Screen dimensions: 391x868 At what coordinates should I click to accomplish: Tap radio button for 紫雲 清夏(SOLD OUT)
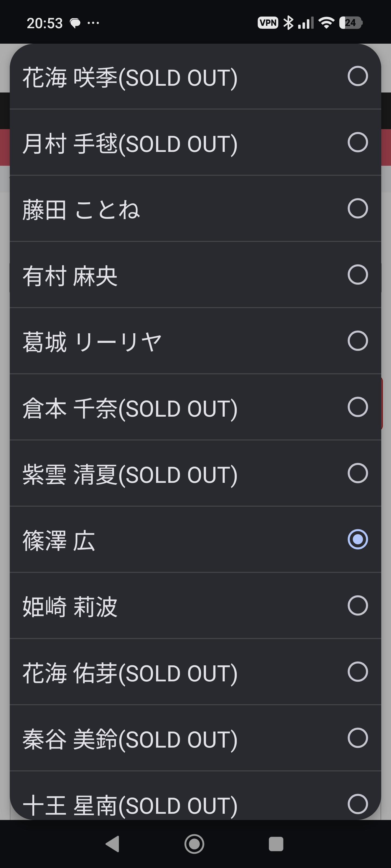(x=357, y=473)
